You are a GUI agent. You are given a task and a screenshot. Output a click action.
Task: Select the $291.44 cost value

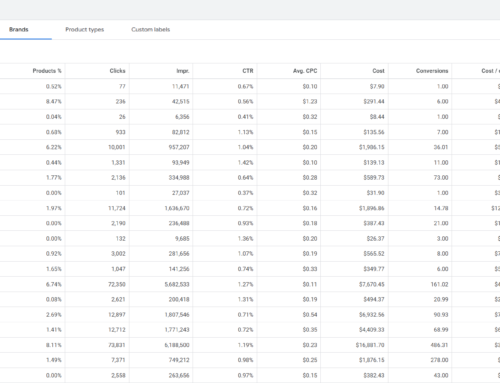click(x=374, y=101)
